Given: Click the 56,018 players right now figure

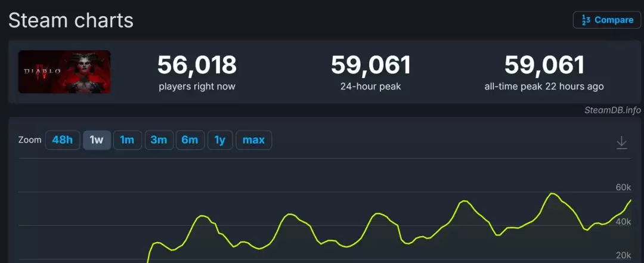Looking at the screenshot, I should [197, 65].
